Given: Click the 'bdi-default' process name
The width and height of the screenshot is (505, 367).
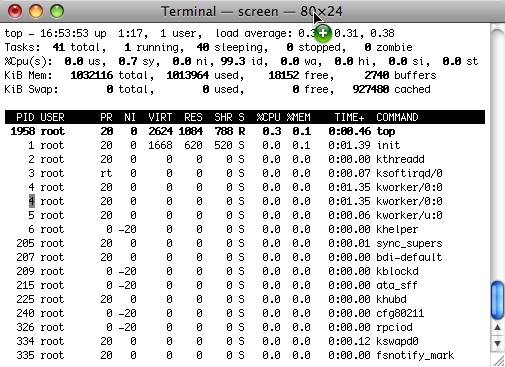Looking at the screenshot, I should pyautogui.click(x=409, y=257).
